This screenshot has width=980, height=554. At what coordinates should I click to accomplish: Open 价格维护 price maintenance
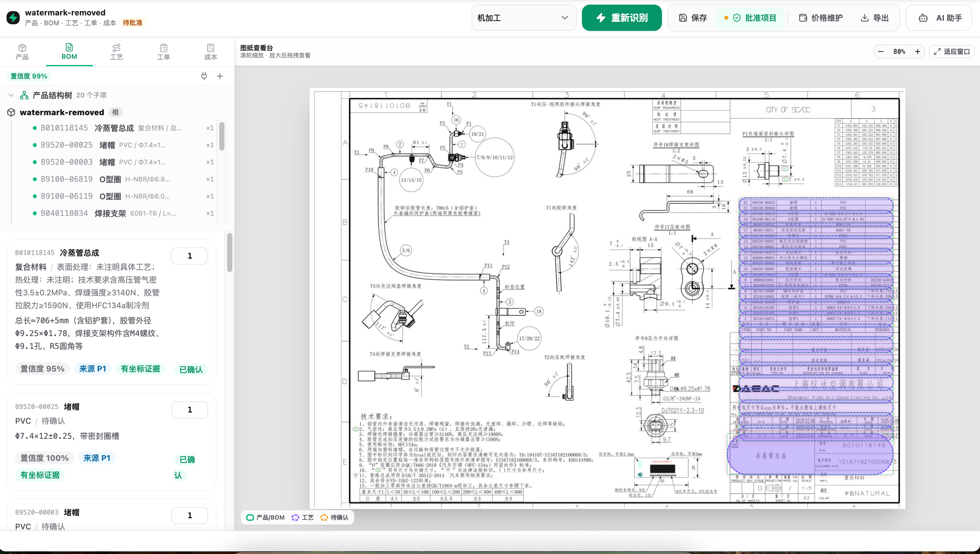click(820, 18)
